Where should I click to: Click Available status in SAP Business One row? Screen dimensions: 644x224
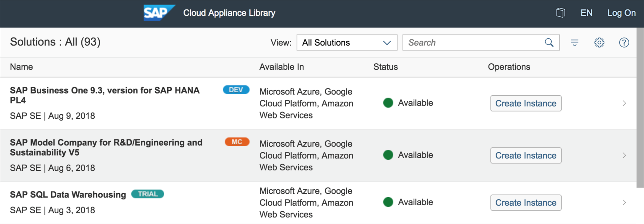click(x=408, y=103)
